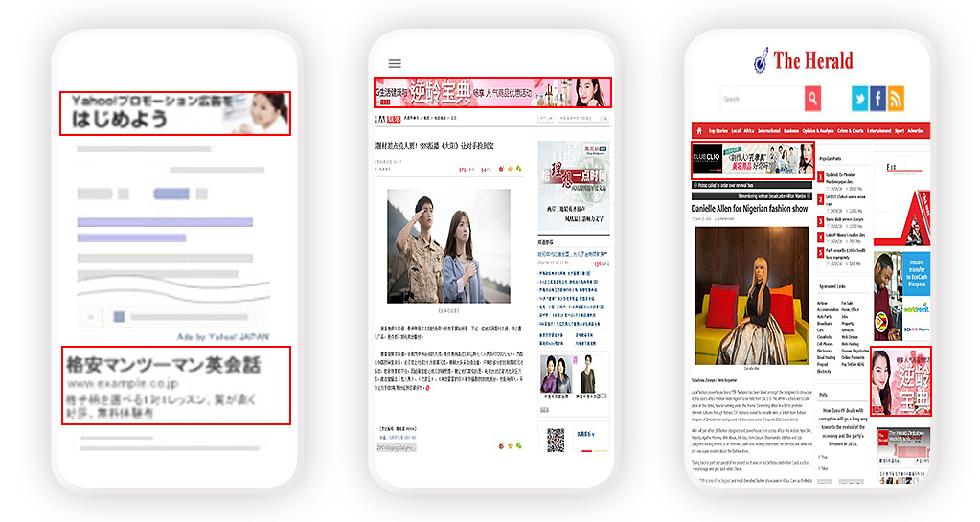Click The Herald's red search button

coord(812,99)
